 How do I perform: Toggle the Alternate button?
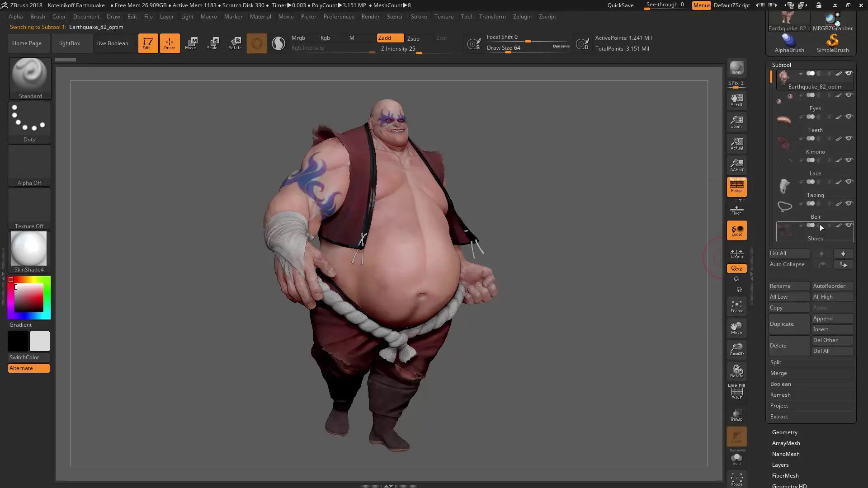point(29,368)
